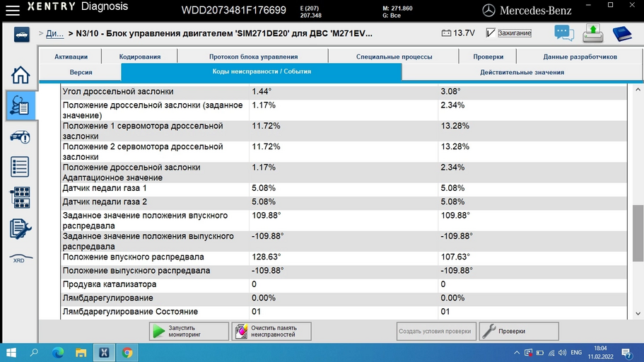This screenshot has width=644, height=362.
Task: Select row Заданное значение положения выпускного распредвала
Action: click(344, 241)
